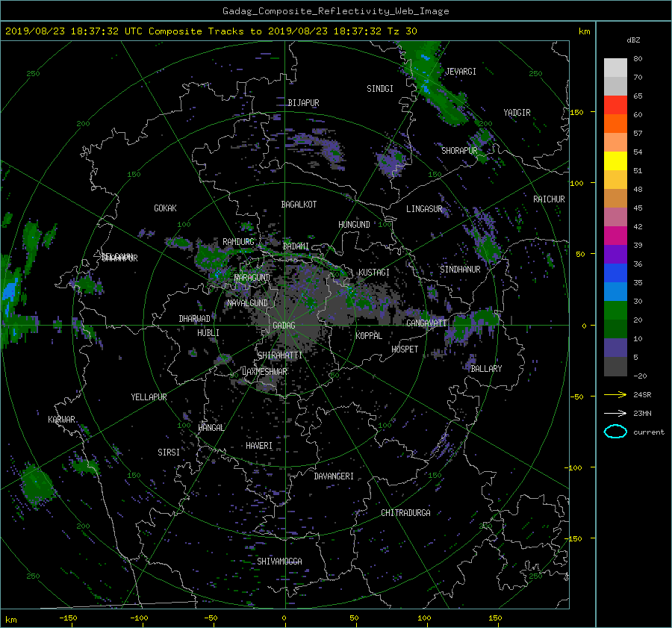Image resolution: width=672 pixels, height=628 pixels.
Task: Click the YADGIR location label
Action: pyautogui.click(x=517, y=113)
